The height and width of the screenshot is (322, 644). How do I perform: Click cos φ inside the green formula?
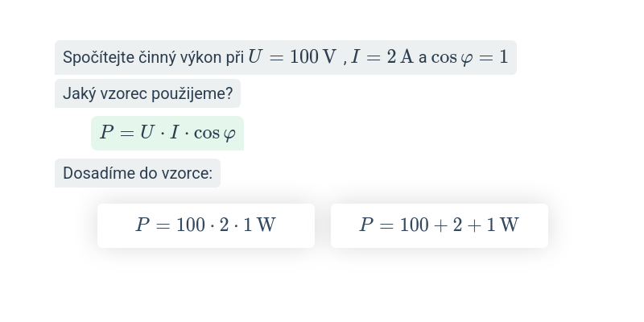coord(214,134)
